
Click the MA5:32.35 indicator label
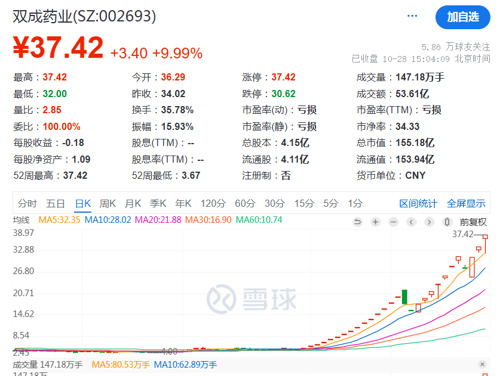59,220
